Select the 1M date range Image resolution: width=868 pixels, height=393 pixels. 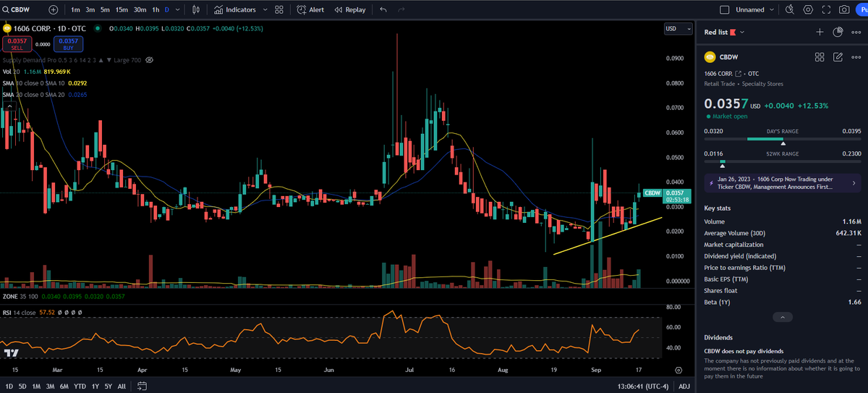point(36,386)
